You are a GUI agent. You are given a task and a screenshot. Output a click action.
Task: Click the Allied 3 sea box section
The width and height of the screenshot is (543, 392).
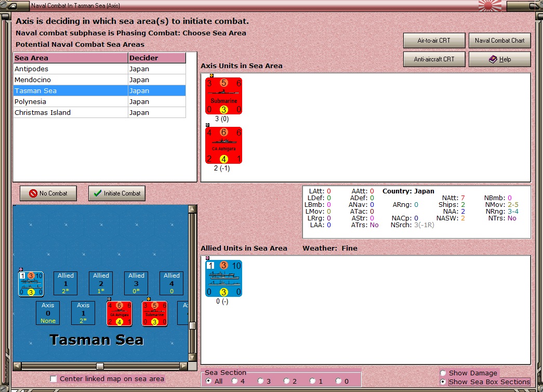pyautogui.click(x=136, y=283)
